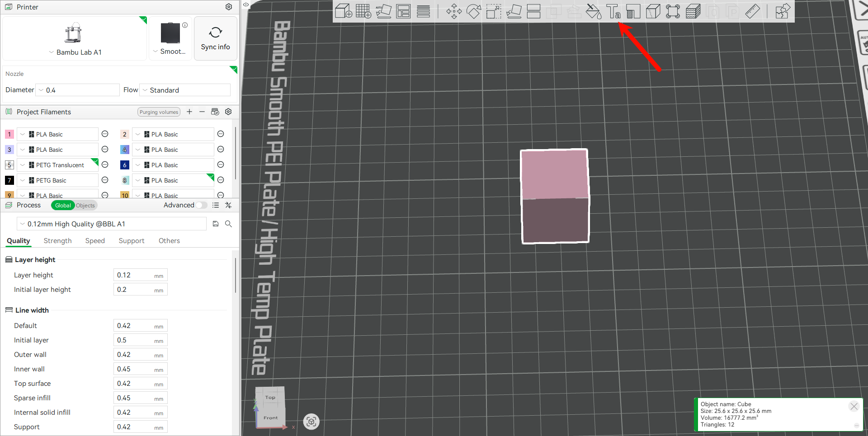Viewport: 868px width, 436px height.
Task: Select the Rotate tool
Action: [x=474, y=11]
